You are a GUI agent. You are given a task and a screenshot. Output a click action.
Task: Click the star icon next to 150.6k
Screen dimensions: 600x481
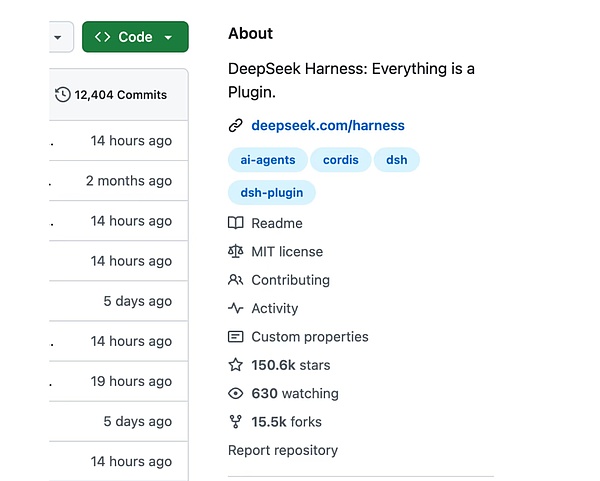tap(235, 365)
